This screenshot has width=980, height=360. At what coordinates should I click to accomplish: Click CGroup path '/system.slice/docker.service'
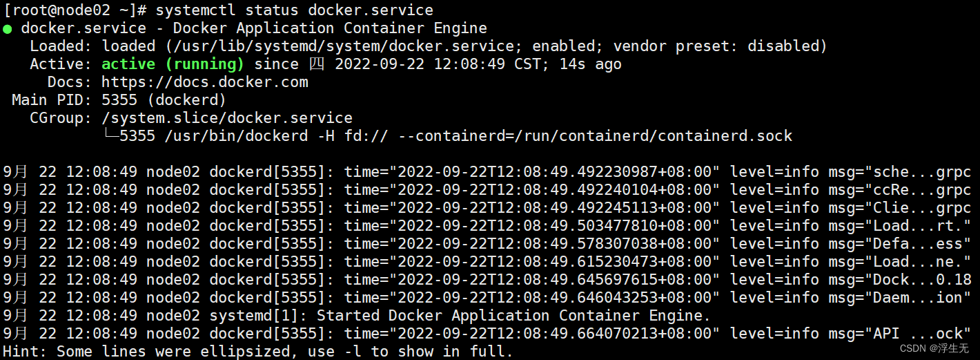coord(227,118)
